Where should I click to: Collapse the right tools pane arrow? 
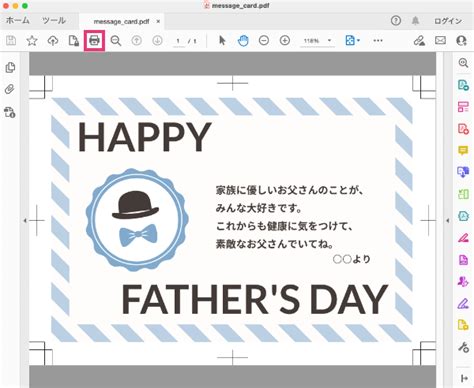point(448,220)
